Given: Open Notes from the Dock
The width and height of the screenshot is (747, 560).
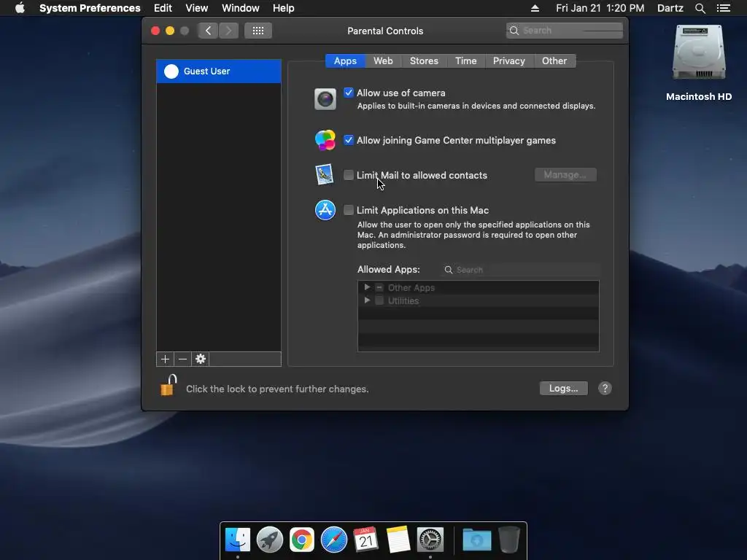Looking at the screenshot, I should [x=398, y=540].
